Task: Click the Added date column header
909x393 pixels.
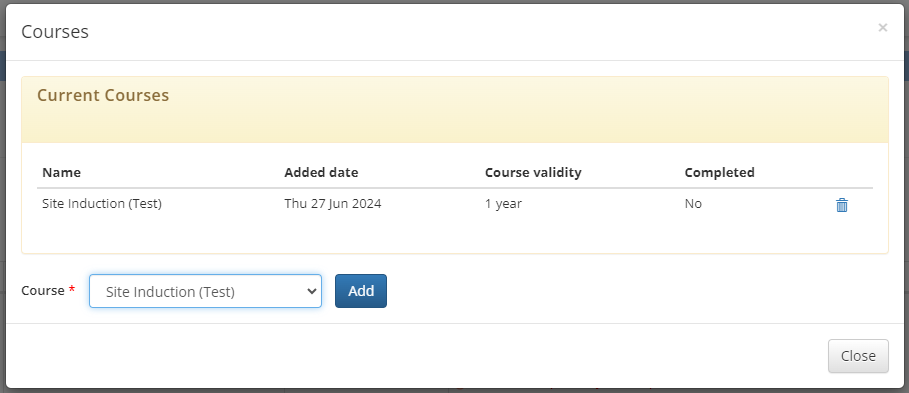Action: tap(321, 172)
